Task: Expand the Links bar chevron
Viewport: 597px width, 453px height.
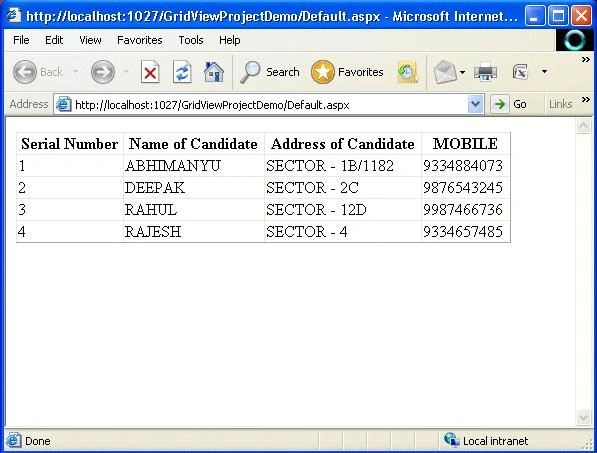Action: pyautogui.click(x=586, y=99)
